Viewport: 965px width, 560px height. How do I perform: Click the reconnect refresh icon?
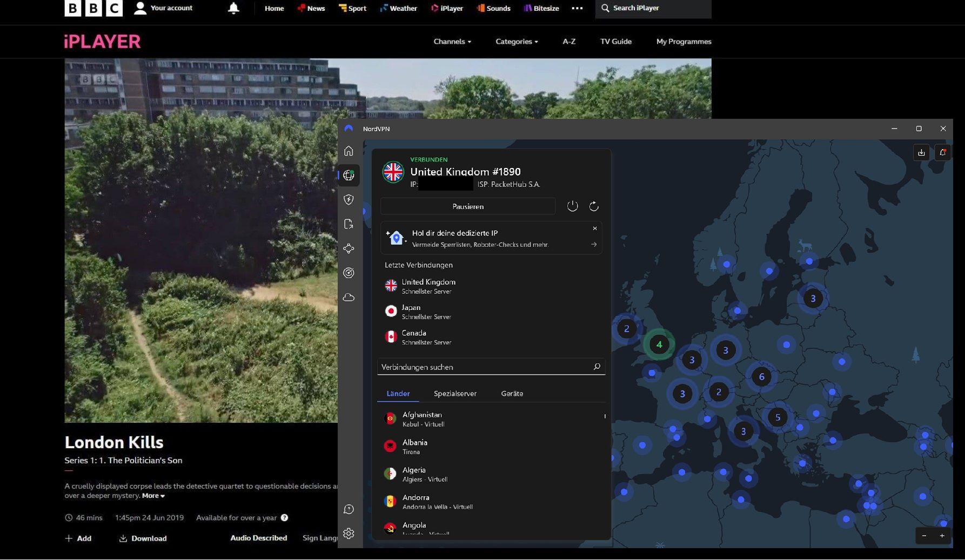click(594, 206)
